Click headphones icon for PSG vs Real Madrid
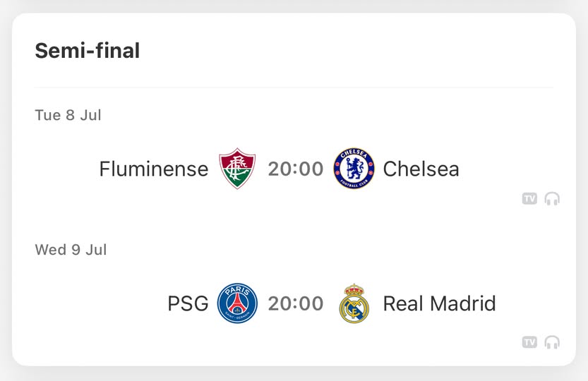 tap(552, 342)
